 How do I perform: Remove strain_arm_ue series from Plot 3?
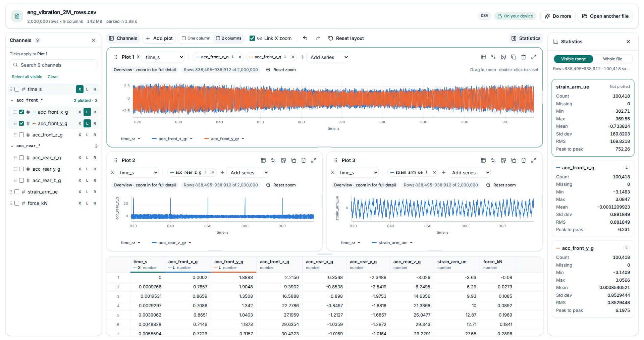tap(434, 172)
